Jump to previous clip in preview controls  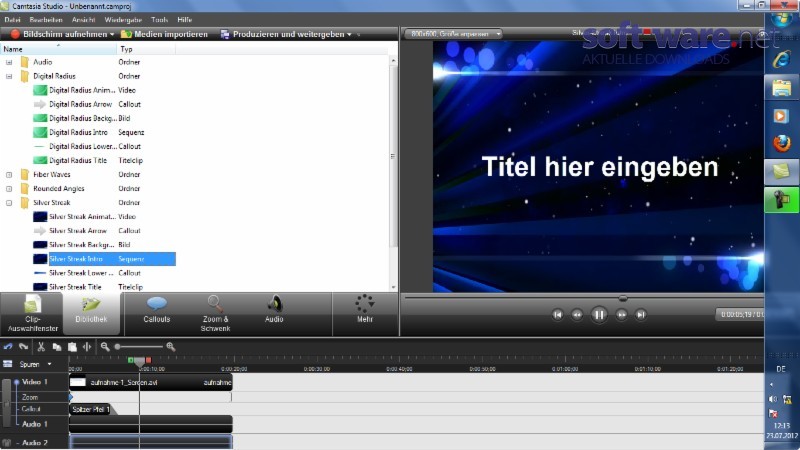tap(557, 315)
